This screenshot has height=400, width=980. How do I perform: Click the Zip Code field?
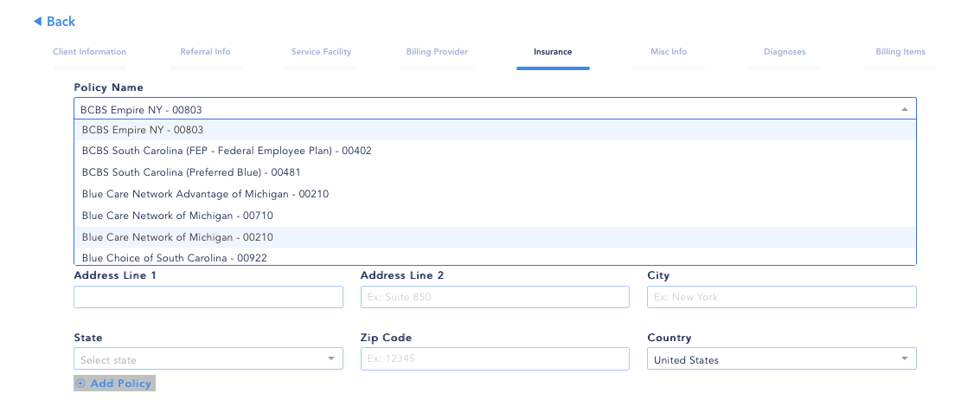click(495, 358)
